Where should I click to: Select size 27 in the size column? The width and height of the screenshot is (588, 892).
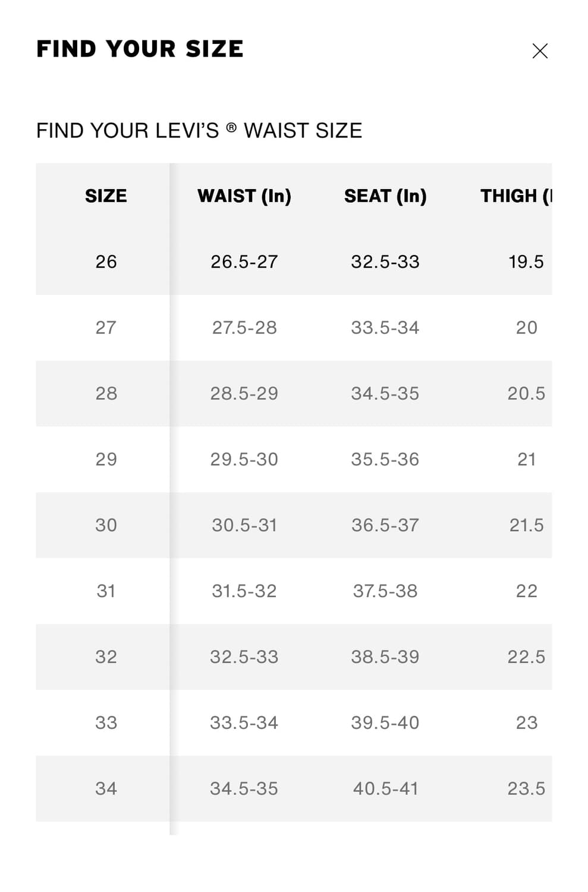[x=106, y=328]
